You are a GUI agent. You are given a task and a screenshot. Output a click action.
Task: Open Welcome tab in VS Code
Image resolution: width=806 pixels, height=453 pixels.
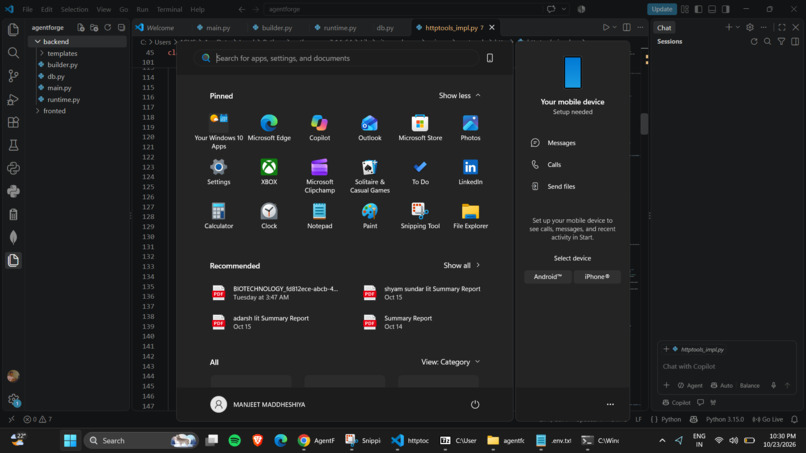(x=155, y=28)
